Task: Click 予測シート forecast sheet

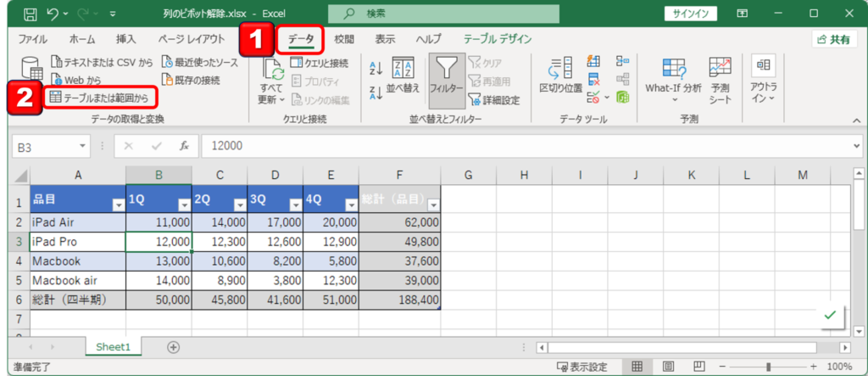Action: [721, 81]
